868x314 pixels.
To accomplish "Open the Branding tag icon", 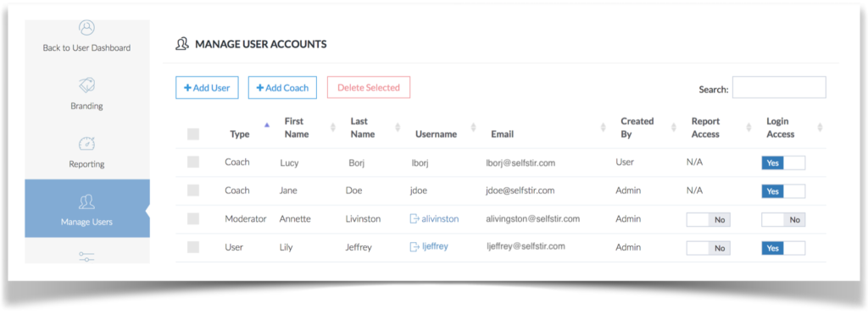I will pos(87,85).
